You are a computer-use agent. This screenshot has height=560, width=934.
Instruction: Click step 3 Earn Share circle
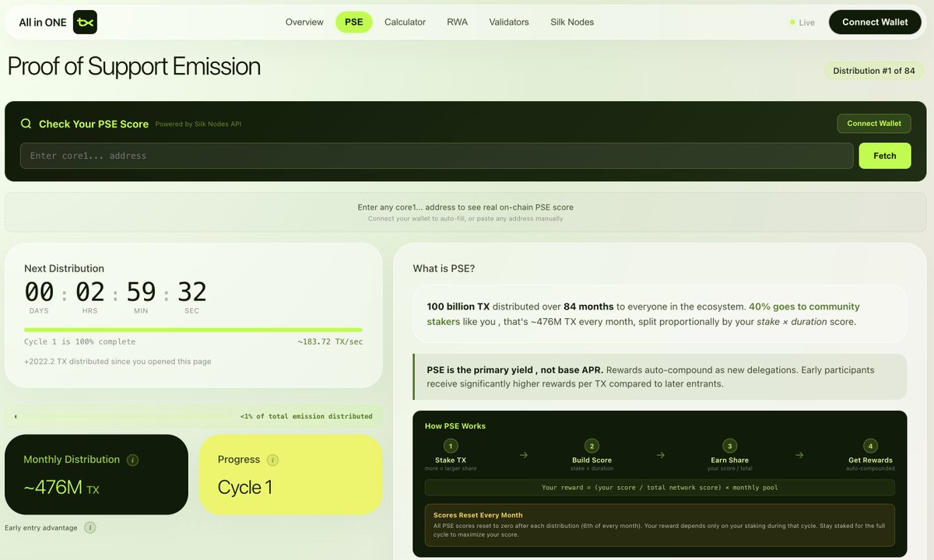(x=729, y=446)
